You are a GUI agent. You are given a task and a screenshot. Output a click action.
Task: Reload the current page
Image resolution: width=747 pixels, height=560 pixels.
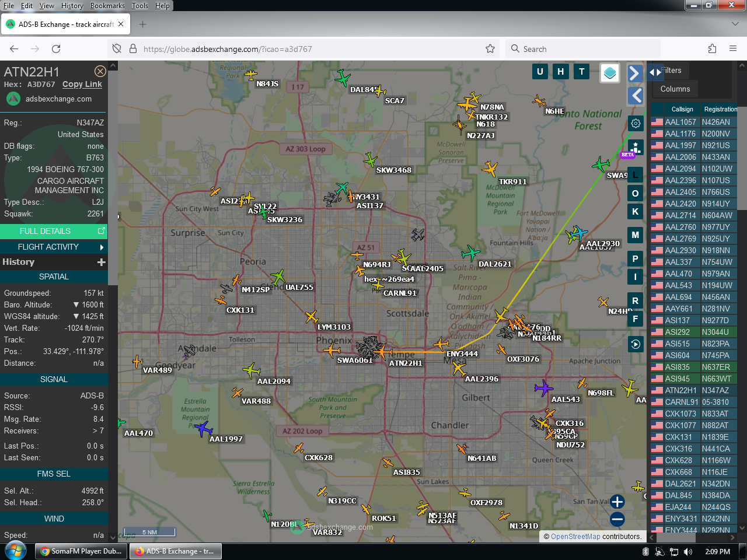[56, 49]
